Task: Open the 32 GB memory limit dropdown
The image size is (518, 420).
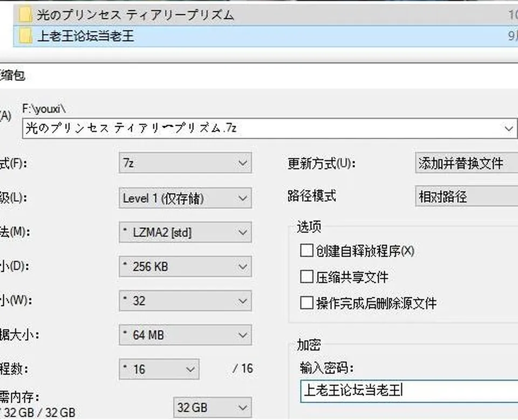Action: [213, 408]
